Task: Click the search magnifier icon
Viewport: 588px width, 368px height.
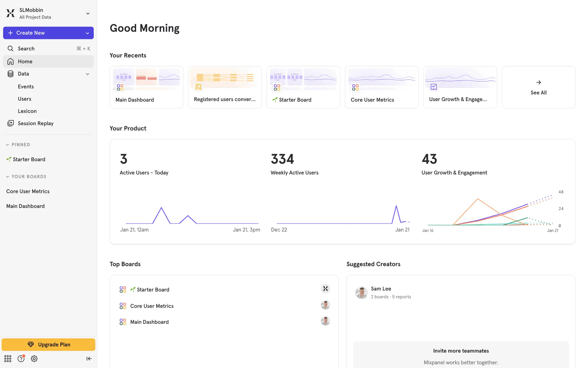Action: (x=10, y=48)
